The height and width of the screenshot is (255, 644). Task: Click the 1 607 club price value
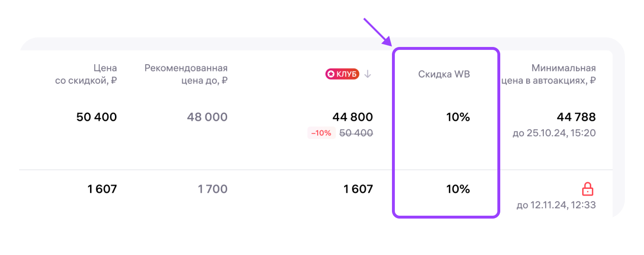click(x=358, y=189)
